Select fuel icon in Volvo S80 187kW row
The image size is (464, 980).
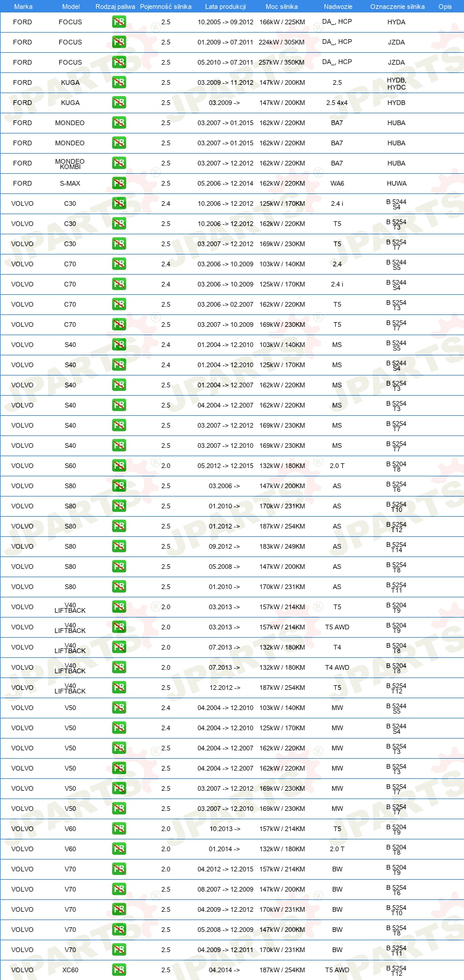[119, 526]
